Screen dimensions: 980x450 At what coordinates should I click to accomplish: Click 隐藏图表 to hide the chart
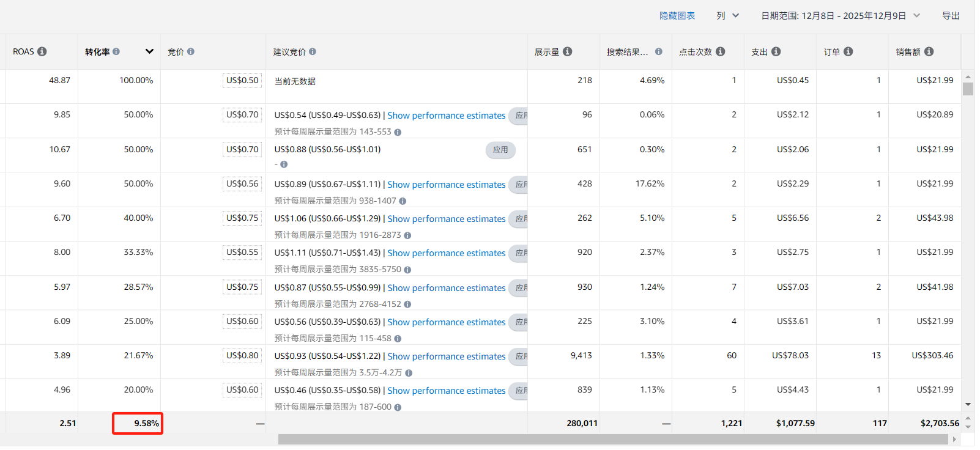[677, 16]
